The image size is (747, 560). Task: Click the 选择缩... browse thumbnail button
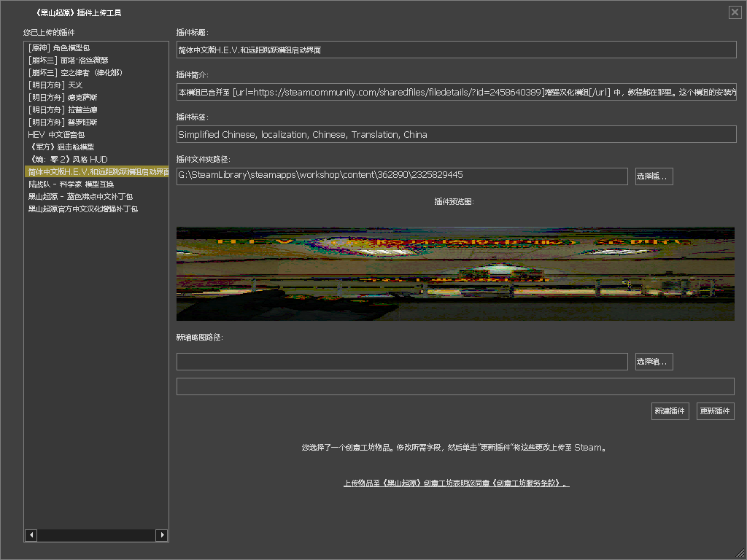654,362
